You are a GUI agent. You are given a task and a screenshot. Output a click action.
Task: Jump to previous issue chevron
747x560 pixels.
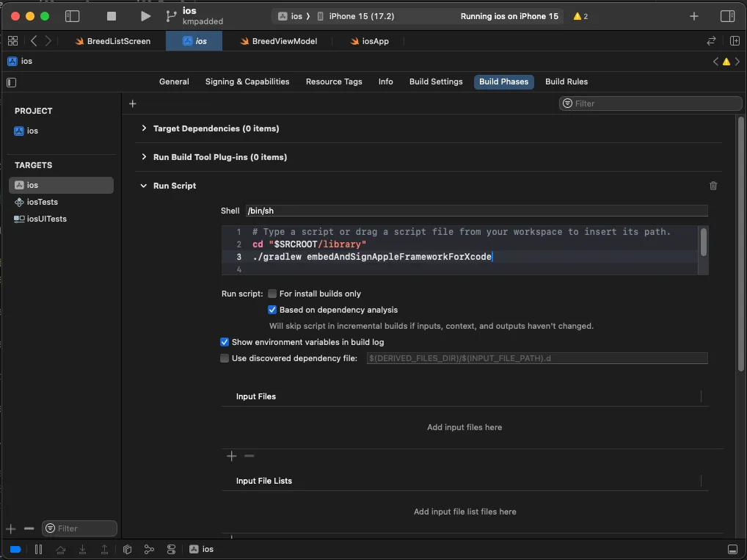tap(715, 62)
